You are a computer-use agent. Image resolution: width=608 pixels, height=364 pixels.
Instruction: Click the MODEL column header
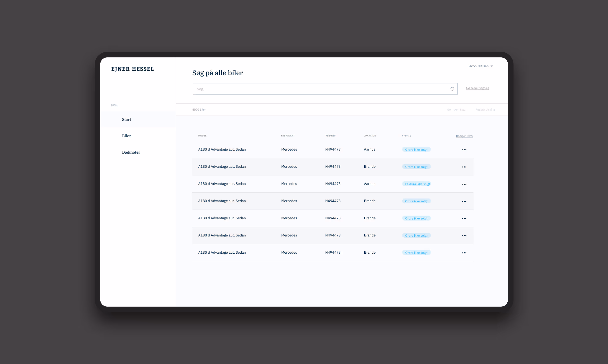(202, 136)
